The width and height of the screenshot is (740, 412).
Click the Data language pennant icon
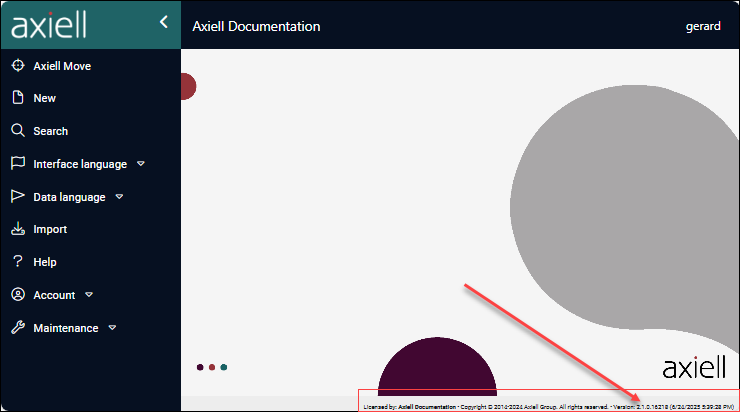tap(17, 197)
